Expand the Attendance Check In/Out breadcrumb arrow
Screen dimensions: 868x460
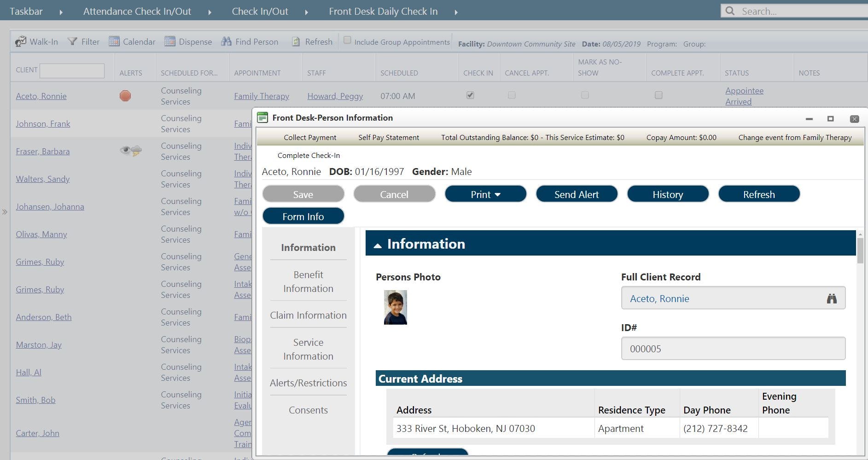point(210,12)
